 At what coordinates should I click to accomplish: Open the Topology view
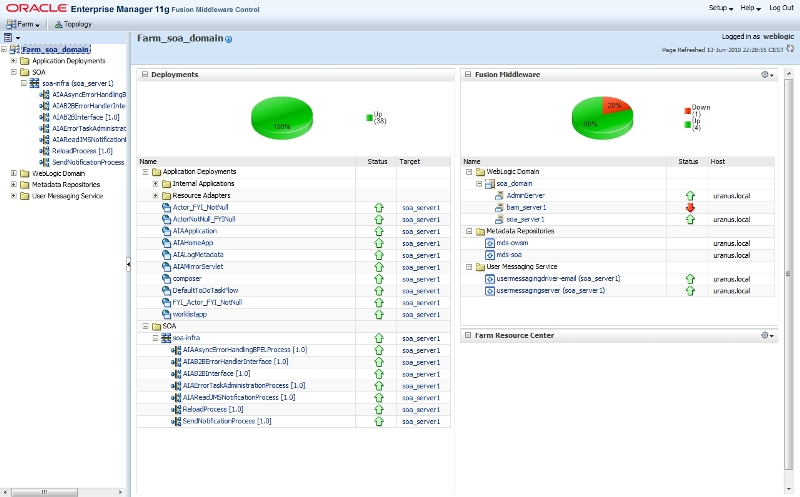73,24
